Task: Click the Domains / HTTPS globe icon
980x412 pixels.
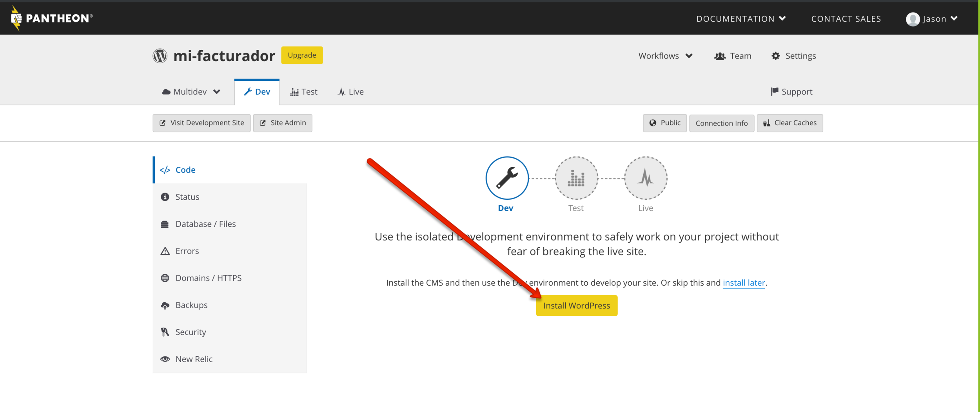Action: click(x=165, y=278)
